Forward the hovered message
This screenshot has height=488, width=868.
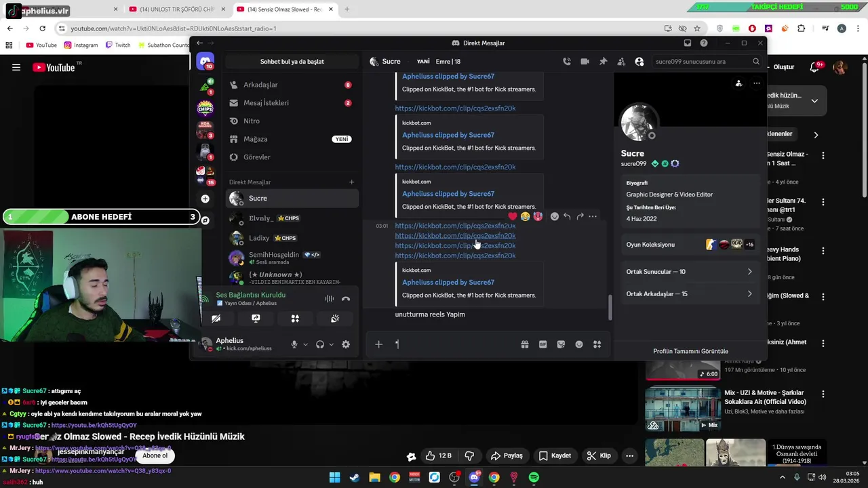(x=580, y=217)
